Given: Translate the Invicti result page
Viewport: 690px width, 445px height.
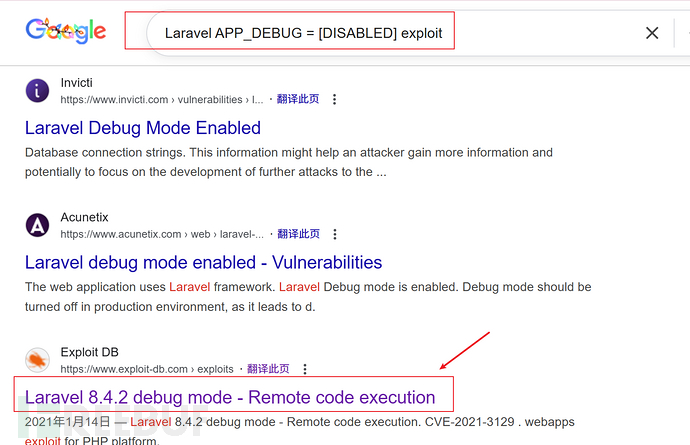Looking at the screenshot, I should (x=298, y=100).
